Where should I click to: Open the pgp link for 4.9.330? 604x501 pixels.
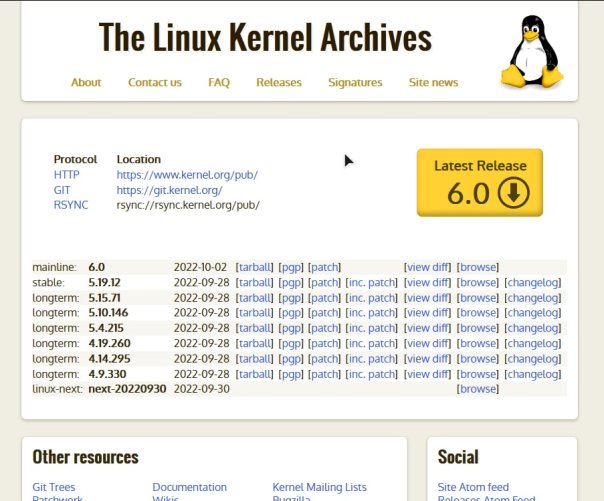tap(291, 374)
